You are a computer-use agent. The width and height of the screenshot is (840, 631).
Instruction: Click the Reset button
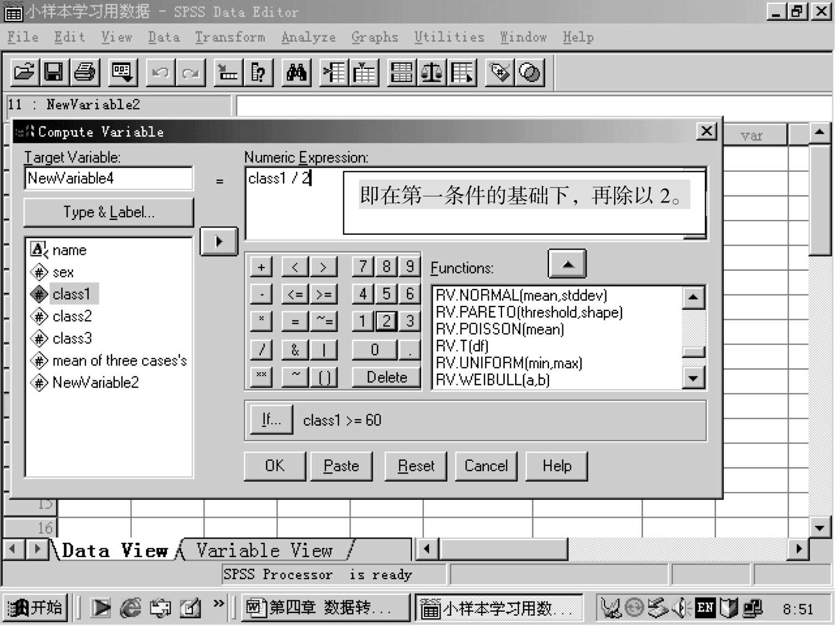(x=416, y=466)
